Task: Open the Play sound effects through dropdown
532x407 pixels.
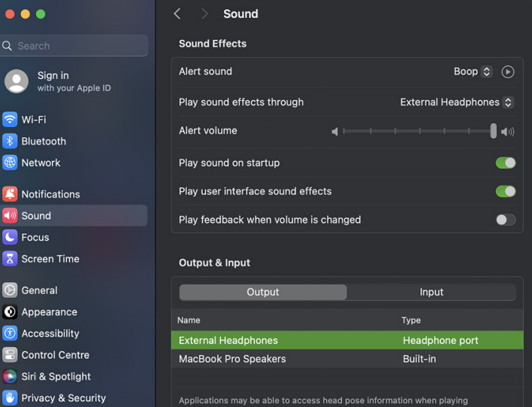Action: (457, 102)
